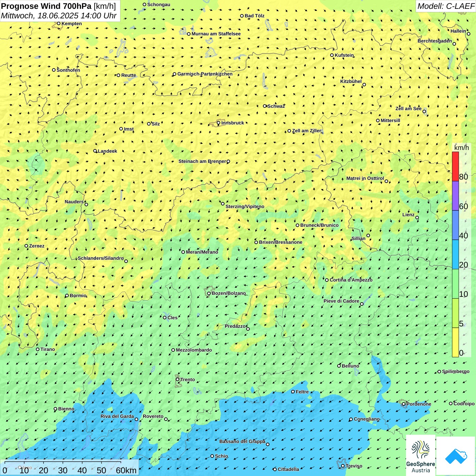The image size is (476, 476).
Task: Select the Tirano town label
Action: pyautogui.click(x=48, y=349)
